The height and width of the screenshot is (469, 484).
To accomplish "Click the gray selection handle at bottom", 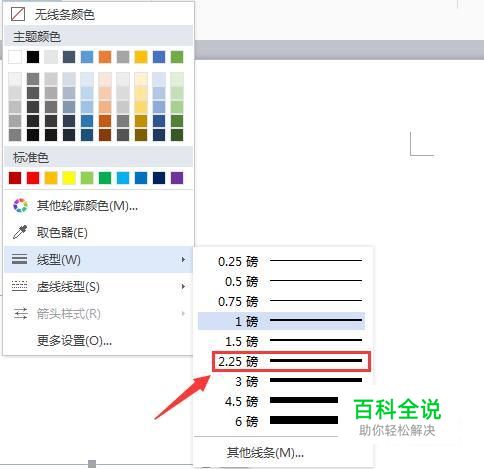I will point(92,464).
